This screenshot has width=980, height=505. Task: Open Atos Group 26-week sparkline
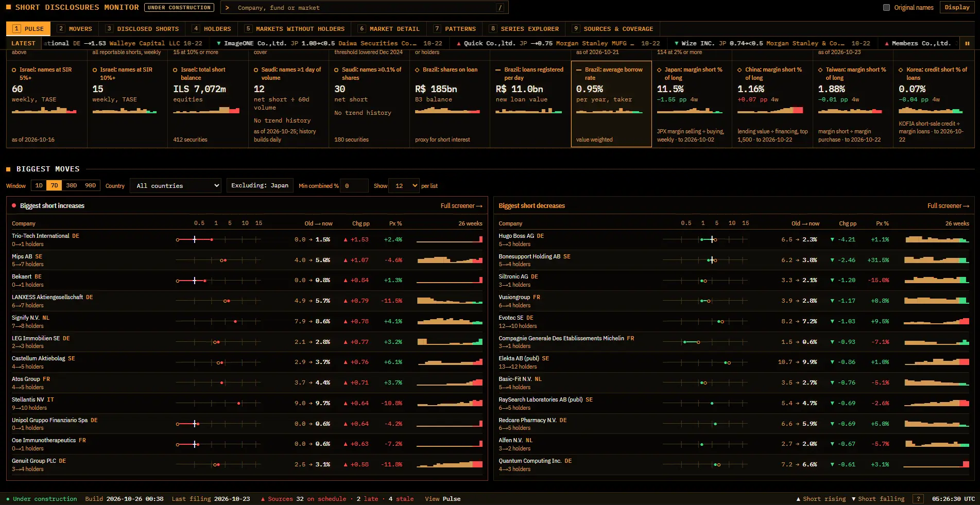point(450,382)
